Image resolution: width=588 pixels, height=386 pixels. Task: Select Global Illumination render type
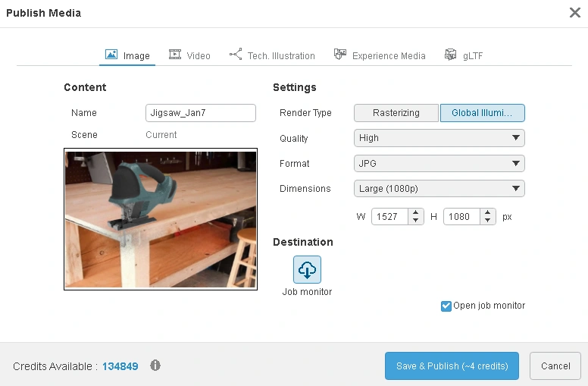pos(483,113)
